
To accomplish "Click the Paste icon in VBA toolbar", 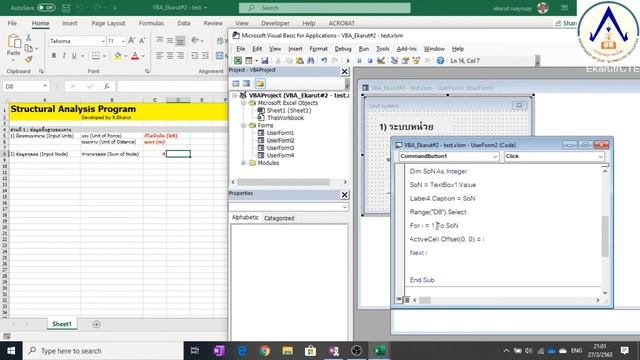I will [300, 61].
